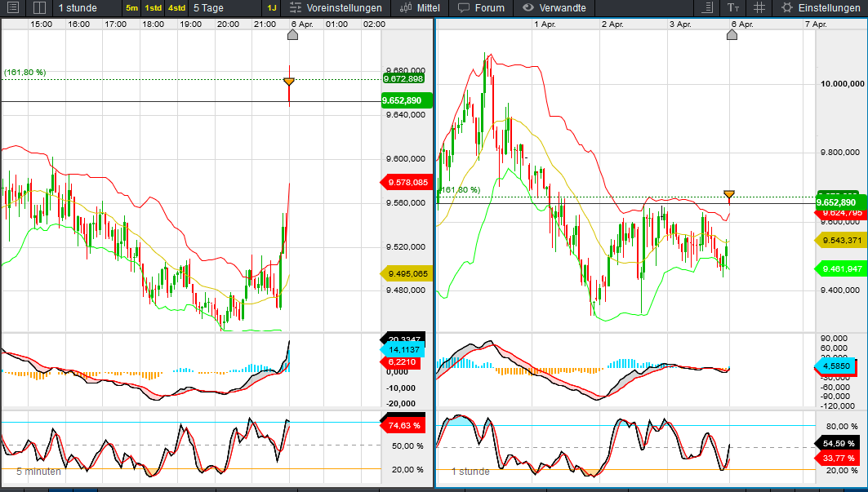868x492 pixels.
Task: Click the time marker on right chart axis
Action: pyautogui.click(x=732, y=35)
